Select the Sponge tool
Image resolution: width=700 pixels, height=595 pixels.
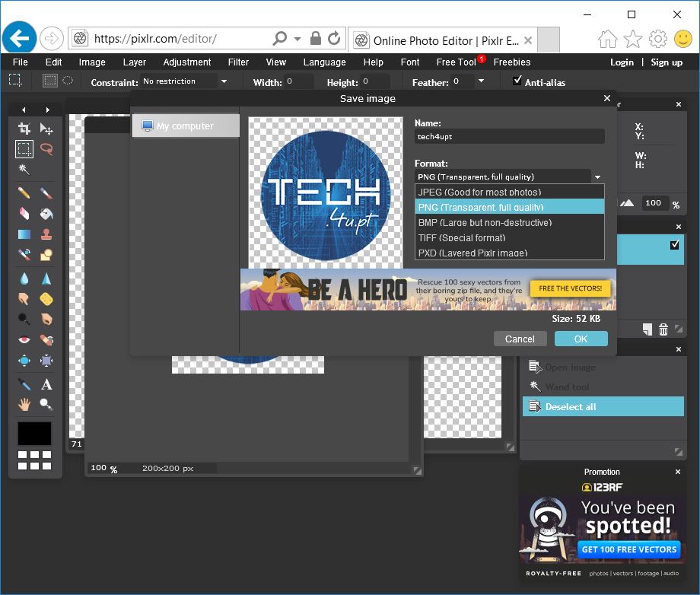click(x=46, y=298)
